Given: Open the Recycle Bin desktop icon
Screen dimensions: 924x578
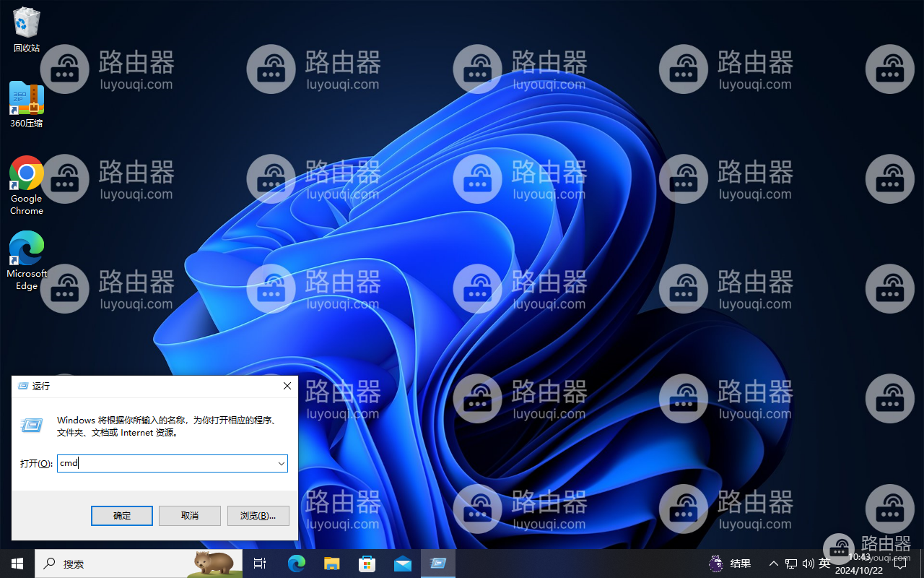Looking at the screenshot, I should (x=27, y=30).
